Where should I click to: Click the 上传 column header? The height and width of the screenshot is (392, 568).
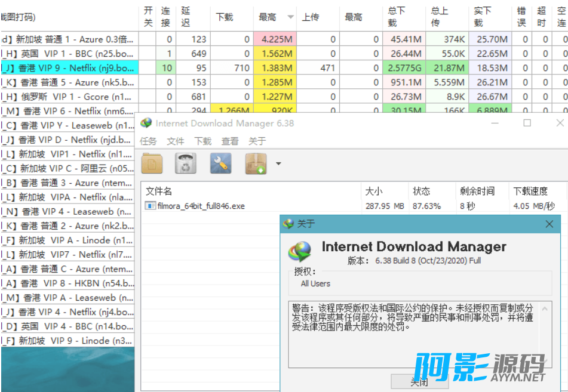pos(318,17)
